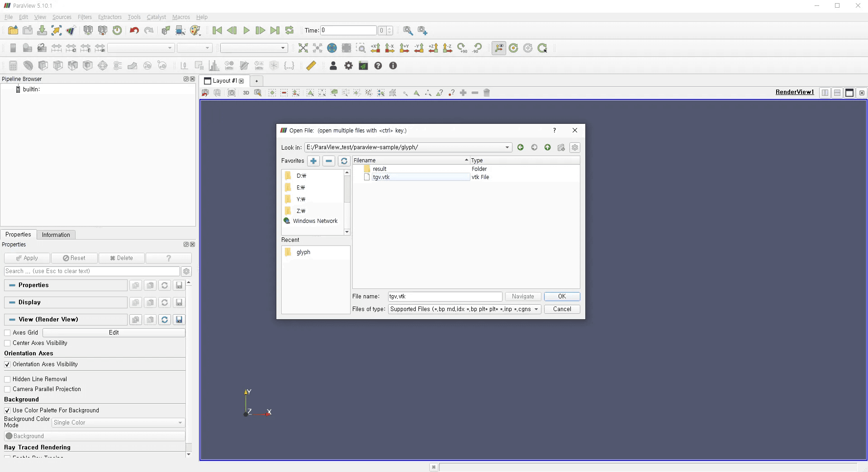Image resolution: width=868 pixels, height=472 pixels.
Task: Add current folder to Favorites
Action: [313, 161]
